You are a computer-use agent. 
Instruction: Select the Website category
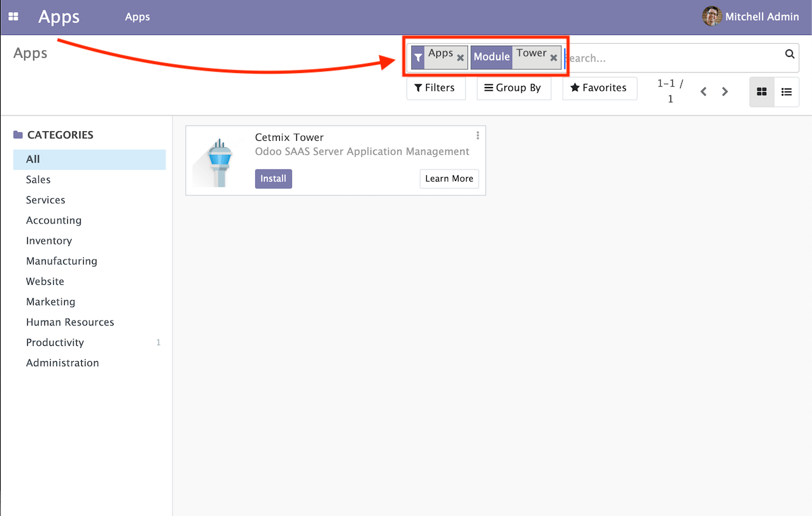point(89,281)
